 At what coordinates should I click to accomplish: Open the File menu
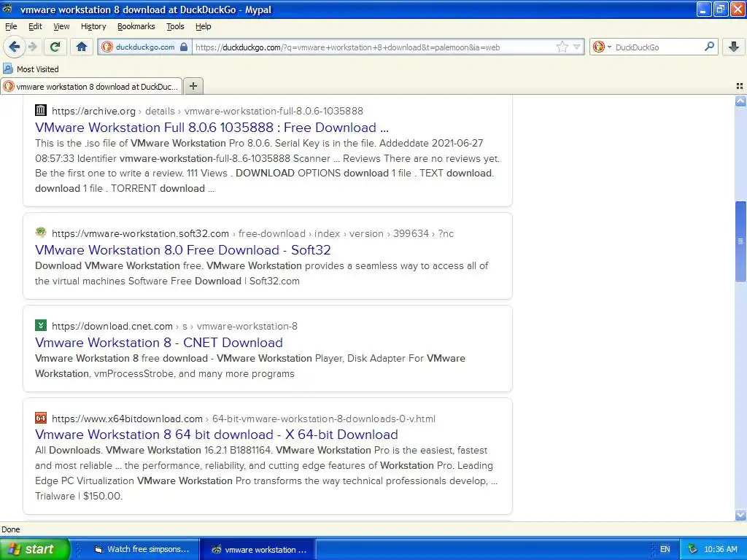[x=11, y=26]
